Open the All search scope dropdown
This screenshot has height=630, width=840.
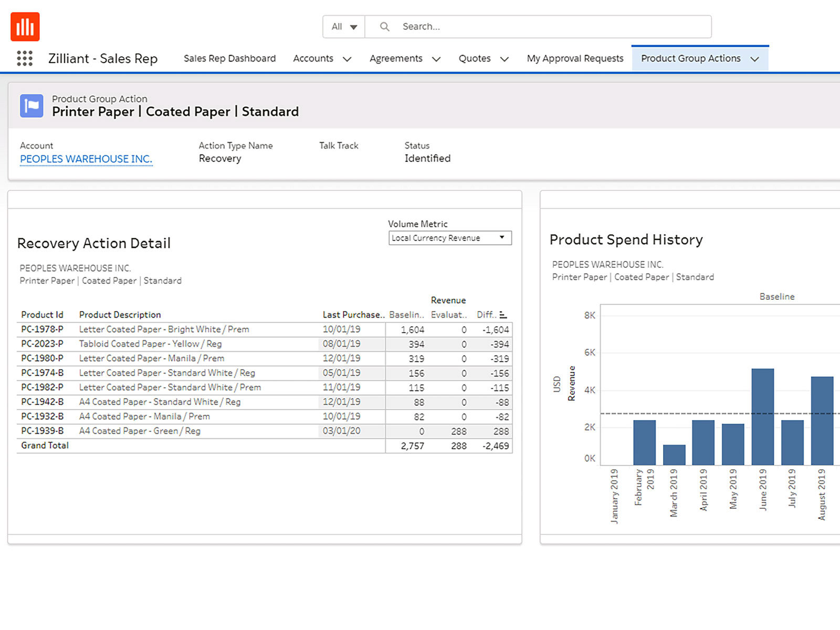coord(344,27)
